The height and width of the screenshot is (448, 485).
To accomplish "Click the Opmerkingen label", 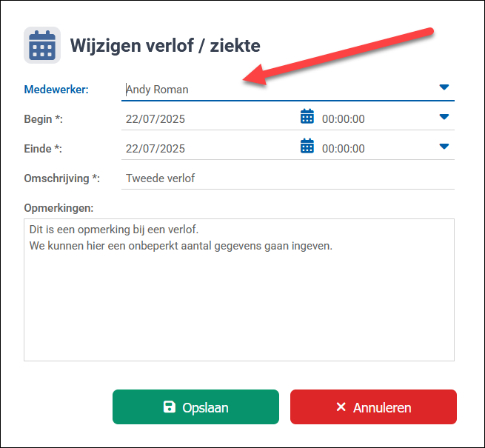I will tap(58, 207).
